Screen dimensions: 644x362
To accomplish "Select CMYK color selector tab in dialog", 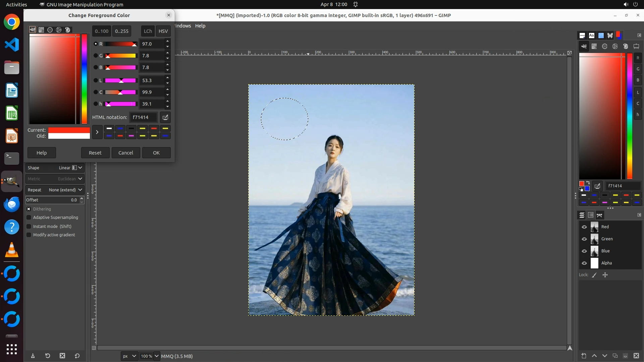I will click(x=41, y=30).
